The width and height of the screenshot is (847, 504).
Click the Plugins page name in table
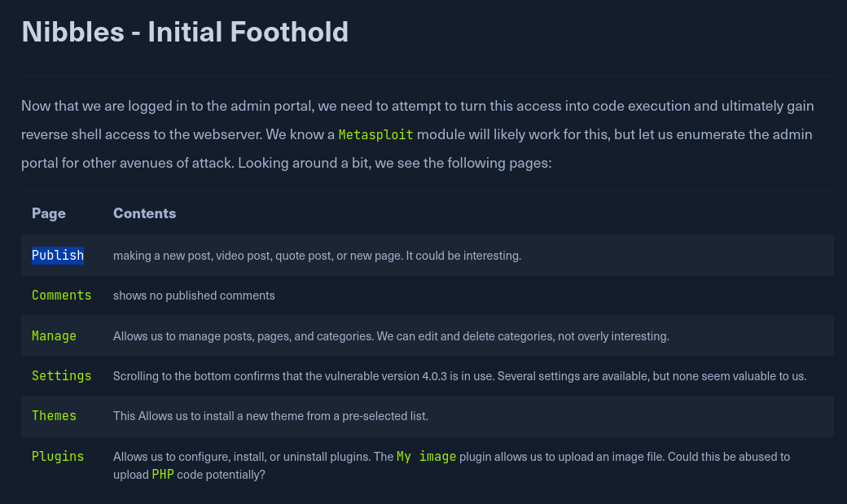click(58, 457)
